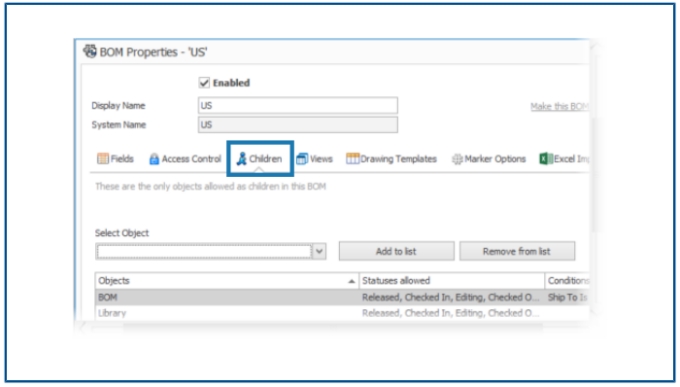Viewport: 680px width, 387px height.
Task: Open the Select Object dropdown arrow
Action: (x=319, y=251)
